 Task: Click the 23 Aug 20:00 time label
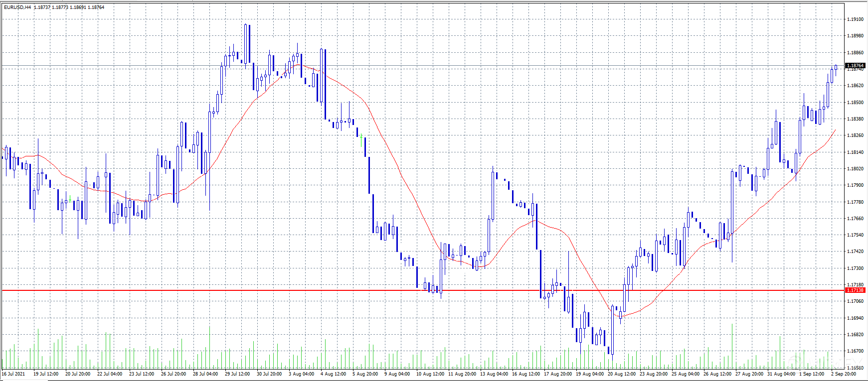coord(654,374)
